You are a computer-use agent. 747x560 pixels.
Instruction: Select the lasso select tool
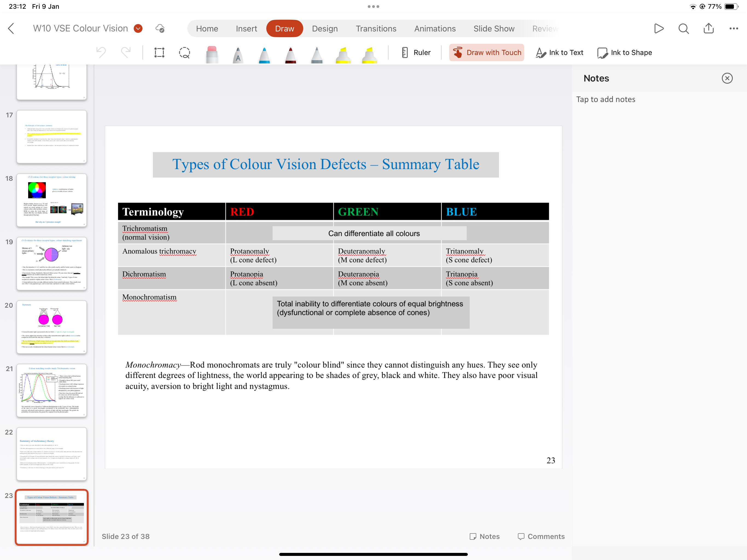coord(184,53)
